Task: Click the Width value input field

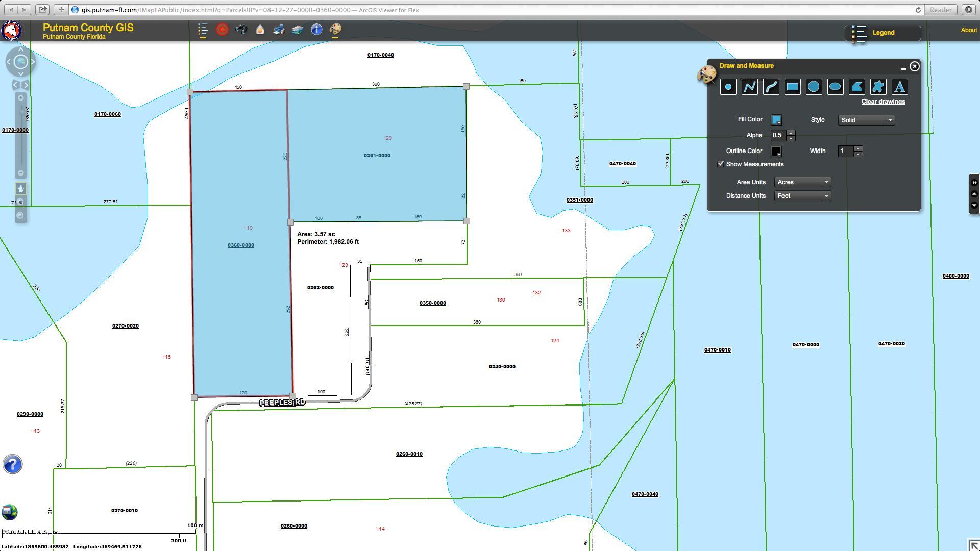Action: [846, 151]
